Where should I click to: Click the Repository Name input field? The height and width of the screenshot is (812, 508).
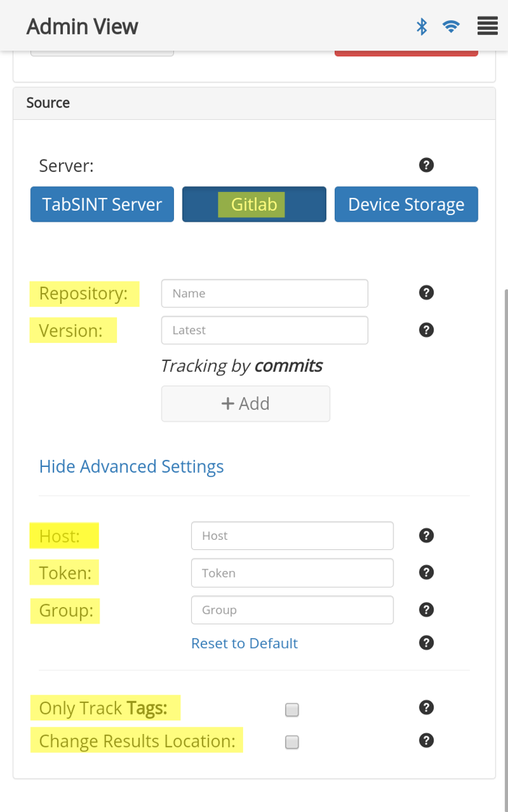pos(264,293)
